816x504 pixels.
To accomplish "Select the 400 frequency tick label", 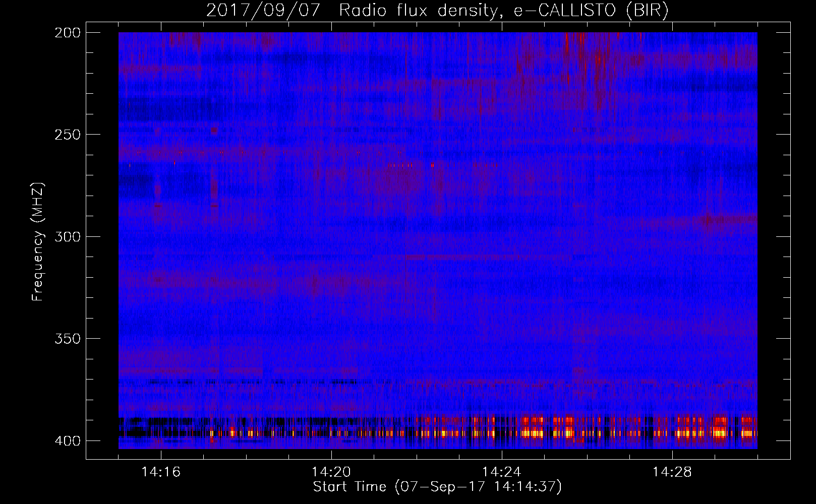I will [x=68, y=441].
